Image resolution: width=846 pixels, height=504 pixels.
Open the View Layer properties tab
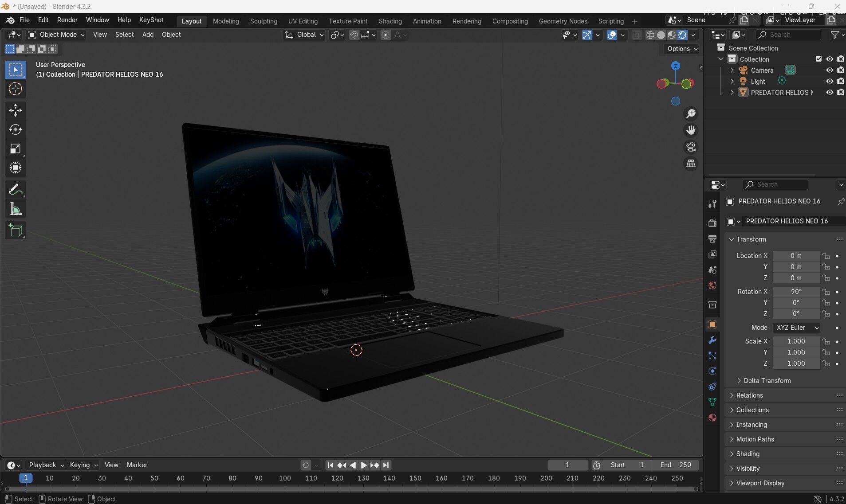(712, 254)
